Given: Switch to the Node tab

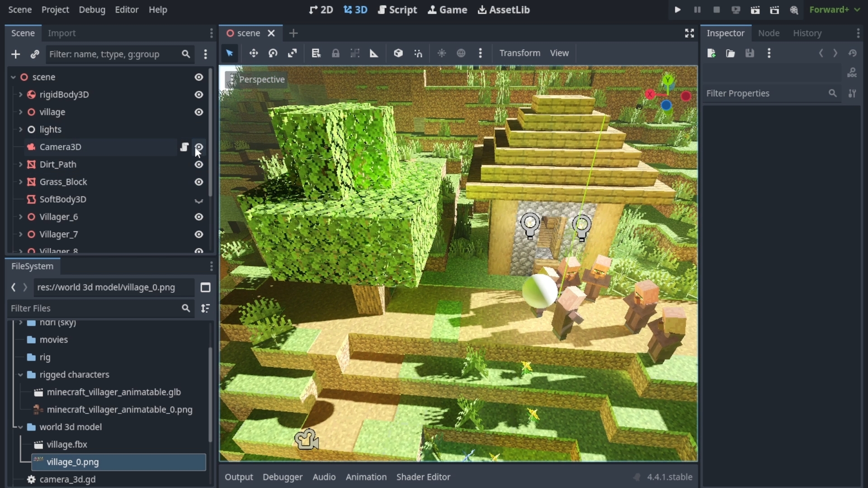Looking at the screenshot, I should (x=769, y=33).
